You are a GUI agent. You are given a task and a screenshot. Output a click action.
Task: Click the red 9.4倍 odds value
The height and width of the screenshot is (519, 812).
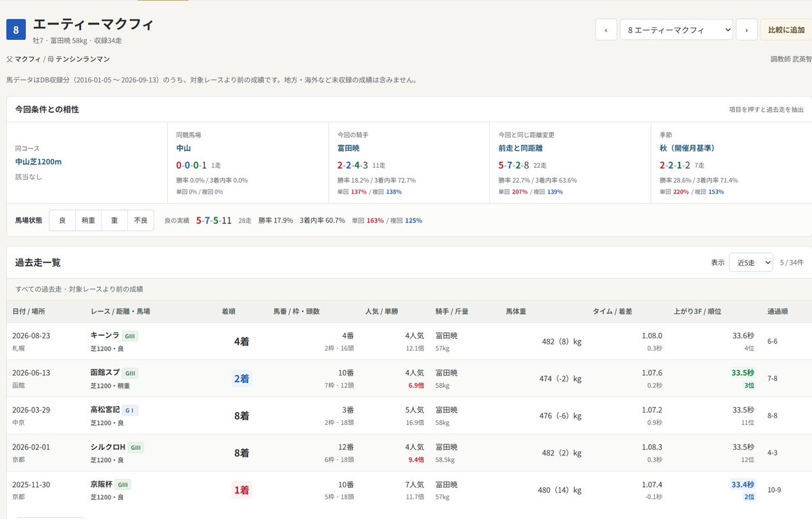coord(415,459)
